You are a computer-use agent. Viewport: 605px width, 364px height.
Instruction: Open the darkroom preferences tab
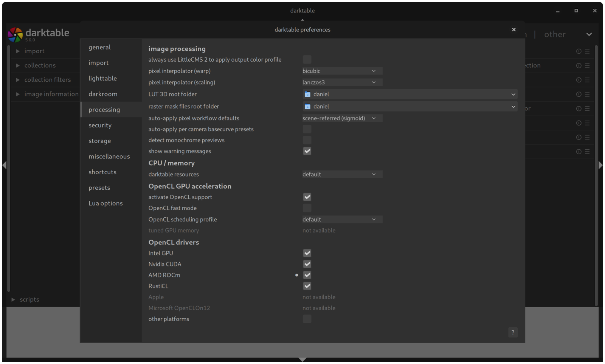click(111, 94)
